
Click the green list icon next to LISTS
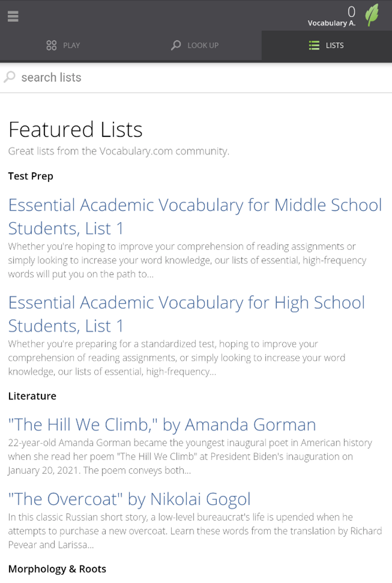click(314, 45)
